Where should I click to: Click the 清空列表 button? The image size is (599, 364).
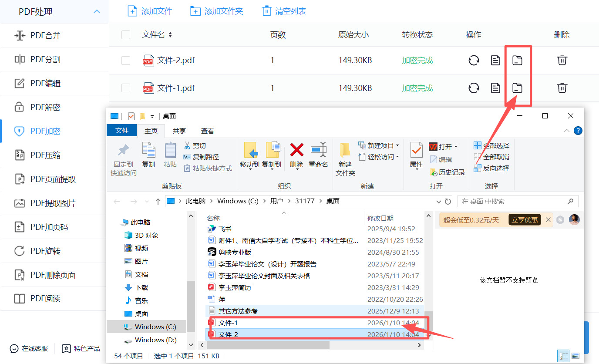tap(283, 10)
